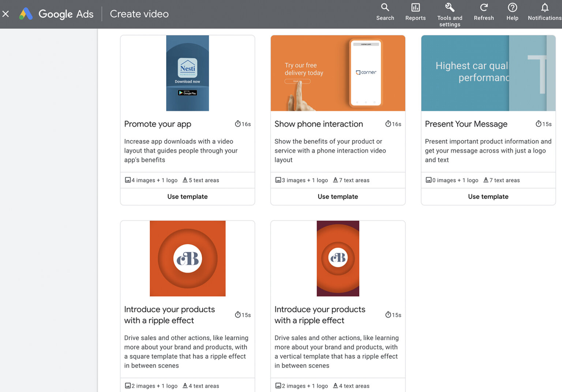This screenshot has width=562, height=392.
Task: Select the Nesti app promo thumbnail
Action: pos(187,73)
